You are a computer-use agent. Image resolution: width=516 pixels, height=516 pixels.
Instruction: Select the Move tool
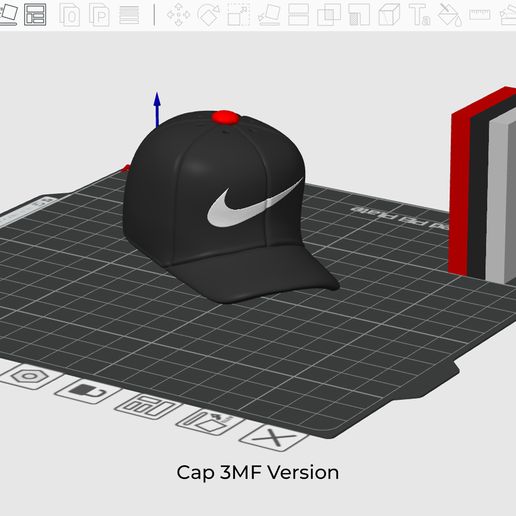click(178, 14)
